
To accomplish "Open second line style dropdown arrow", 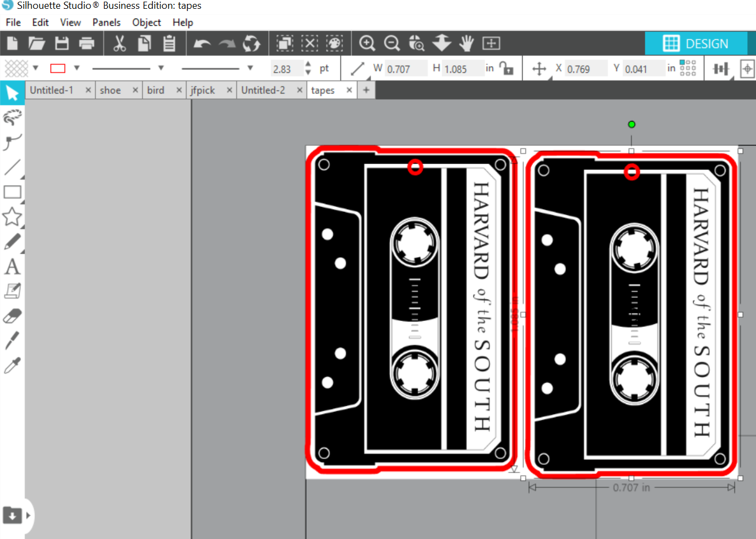I will click(250, 68).
